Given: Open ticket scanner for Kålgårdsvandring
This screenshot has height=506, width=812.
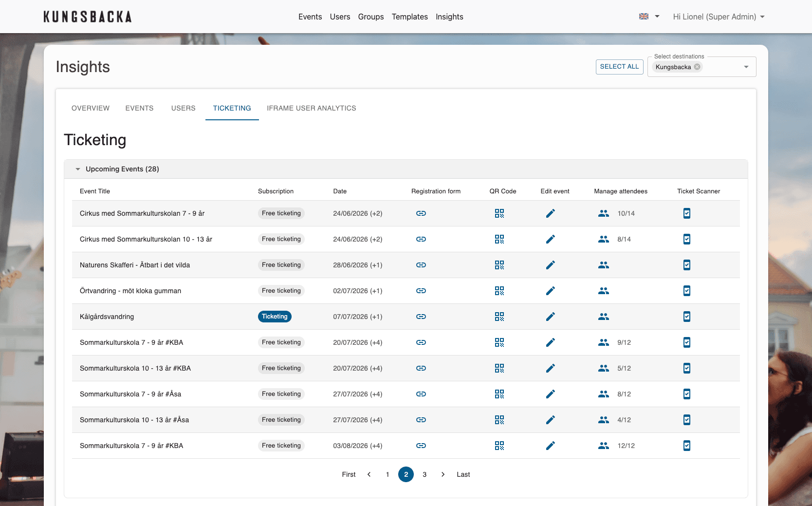Looking at the screenshot, I should click(x=687, y=317).
